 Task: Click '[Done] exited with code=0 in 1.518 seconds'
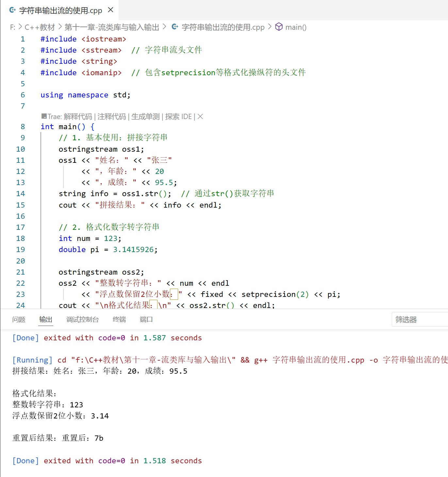(107, 461)
